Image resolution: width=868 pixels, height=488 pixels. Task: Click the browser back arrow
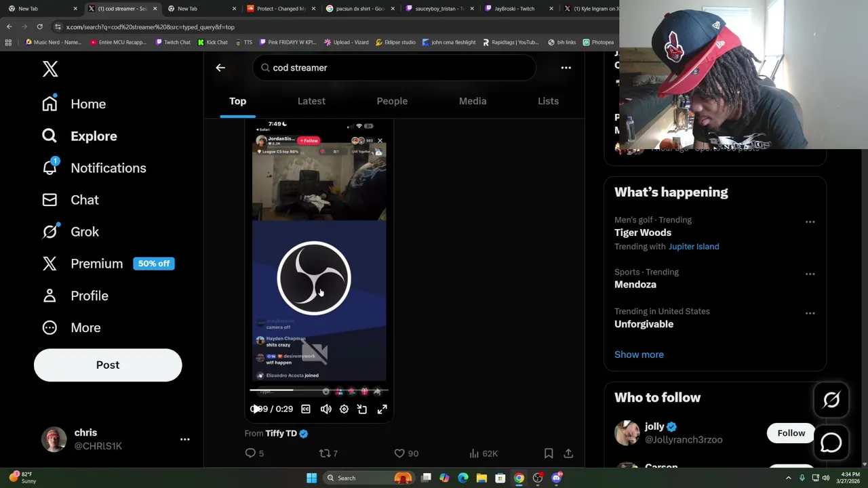[9, 26]
